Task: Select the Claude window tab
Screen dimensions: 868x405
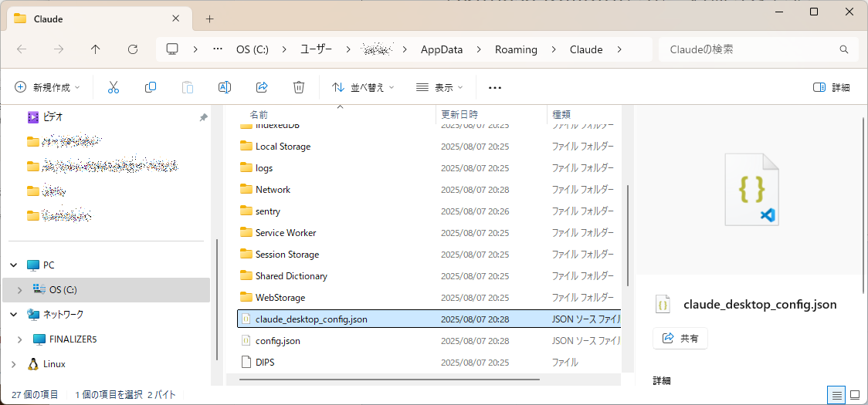Action: pos(100,19)
